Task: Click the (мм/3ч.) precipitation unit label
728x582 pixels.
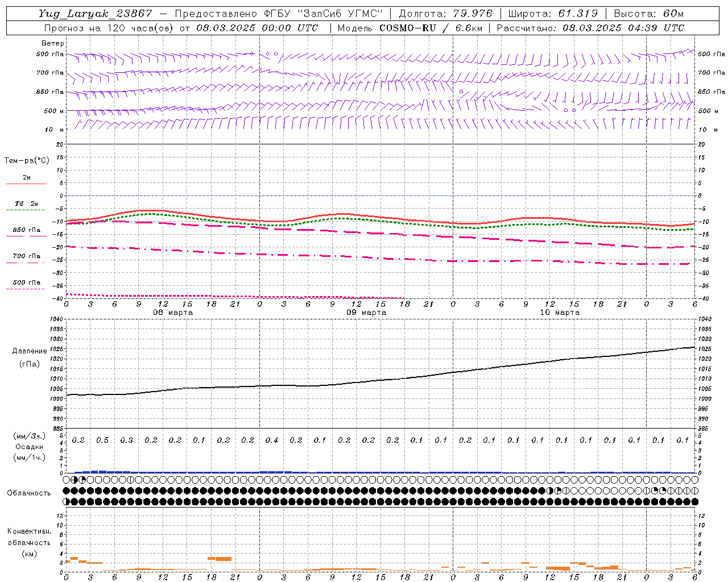Action: point(30,436)
